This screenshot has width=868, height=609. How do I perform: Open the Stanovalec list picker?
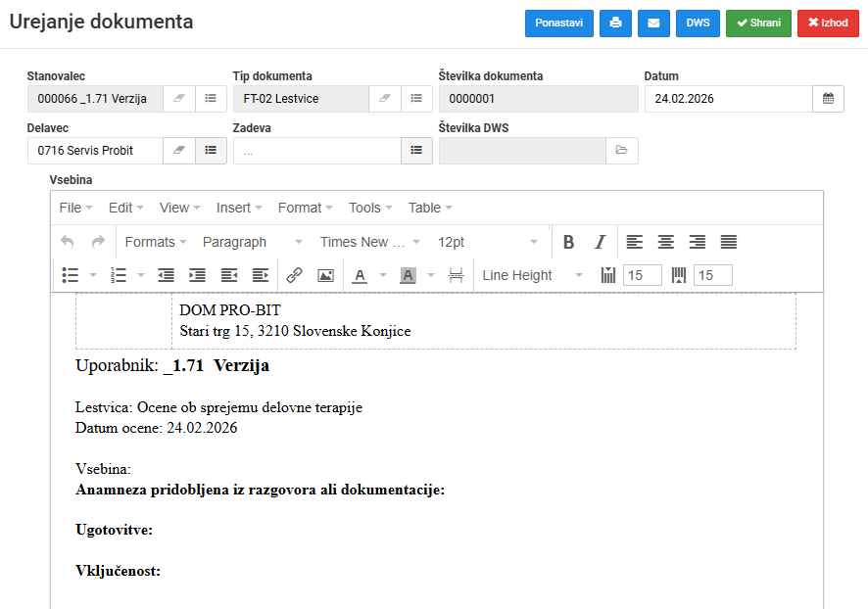pos(211,99)
